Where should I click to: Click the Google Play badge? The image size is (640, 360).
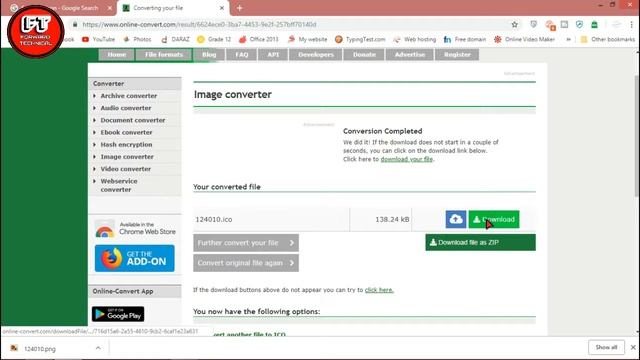pos(118,314)
